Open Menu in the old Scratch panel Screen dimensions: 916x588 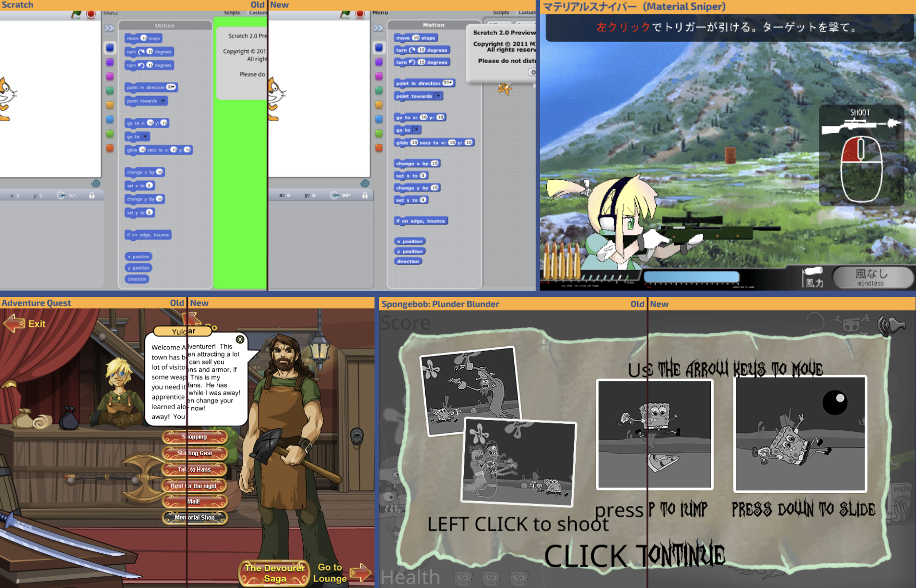[110, 13]
